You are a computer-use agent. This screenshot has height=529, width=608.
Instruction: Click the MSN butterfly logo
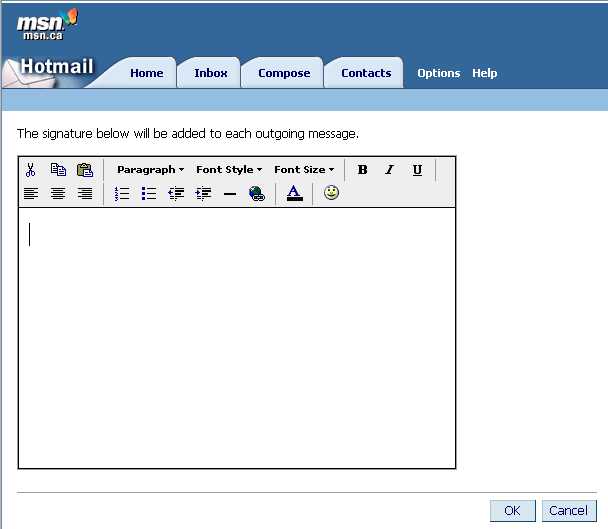(x=47, y=24)
